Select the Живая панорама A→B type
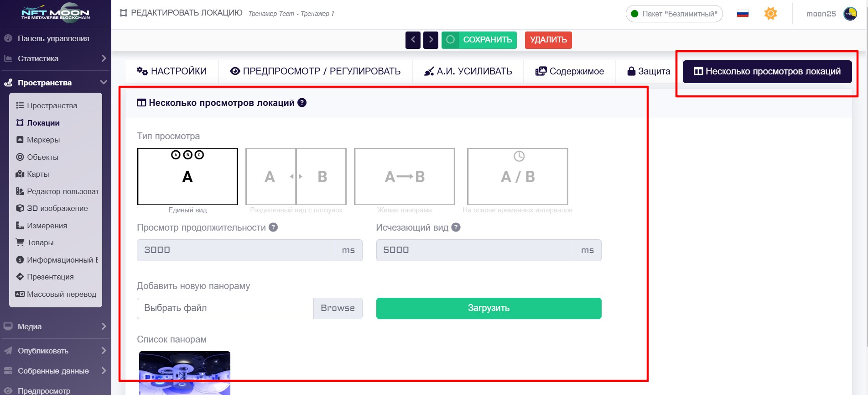The width and height of the screenshot is (868, 395). (405, 176)
